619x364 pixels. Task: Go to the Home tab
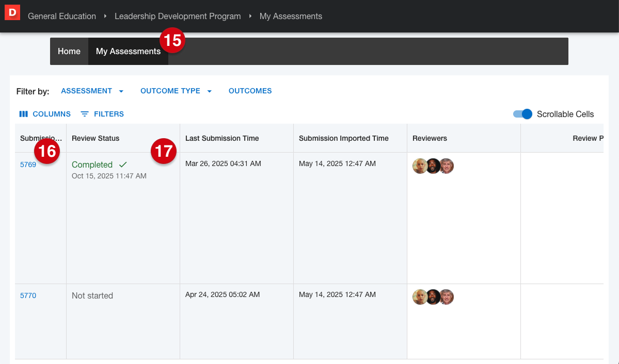(69, 51)
